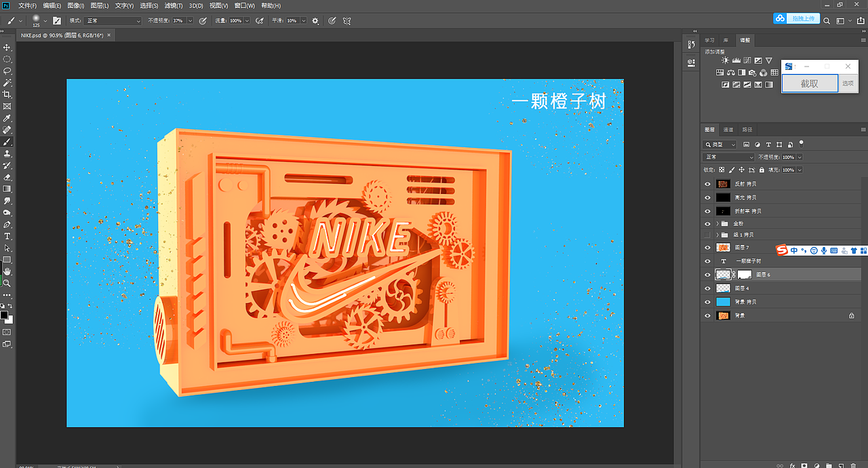The width and height of the screenshot is (868, 468).
Task: Select the Eraser tool
Action: 7,177
